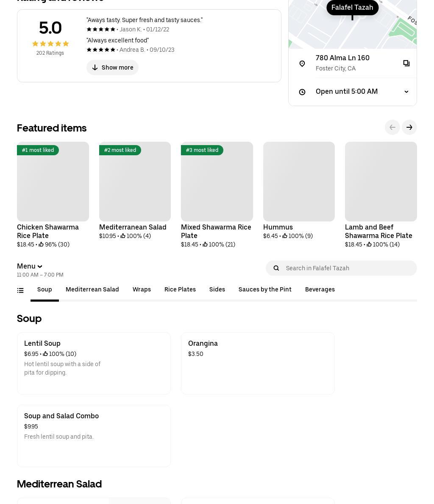
Task: Expand the Open until 5:00 AM hours
Action: pos(406,92)
